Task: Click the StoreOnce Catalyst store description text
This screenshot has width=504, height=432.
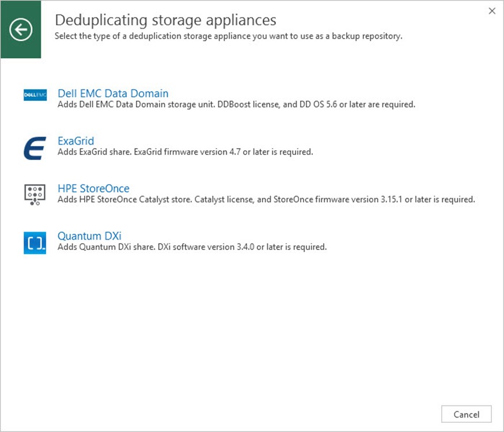Action: 266,200
